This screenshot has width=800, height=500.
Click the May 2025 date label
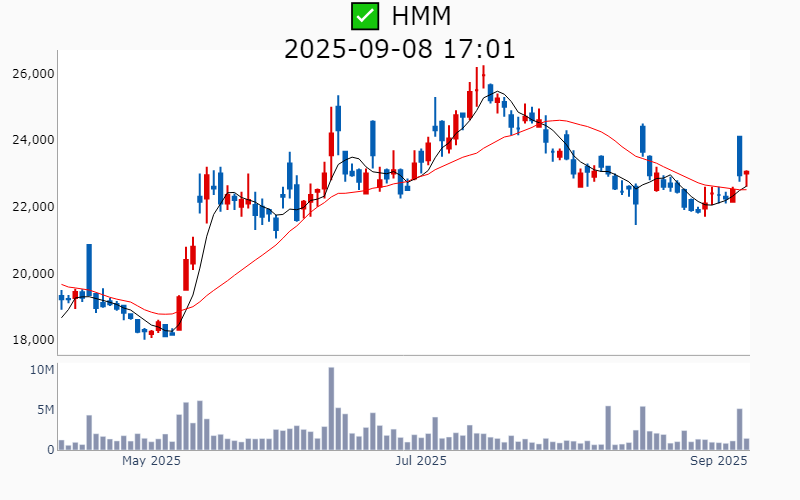click(x=151, y=461)
